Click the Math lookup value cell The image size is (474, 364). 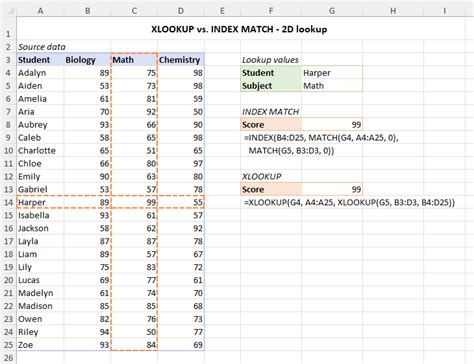tap(332, 86)
